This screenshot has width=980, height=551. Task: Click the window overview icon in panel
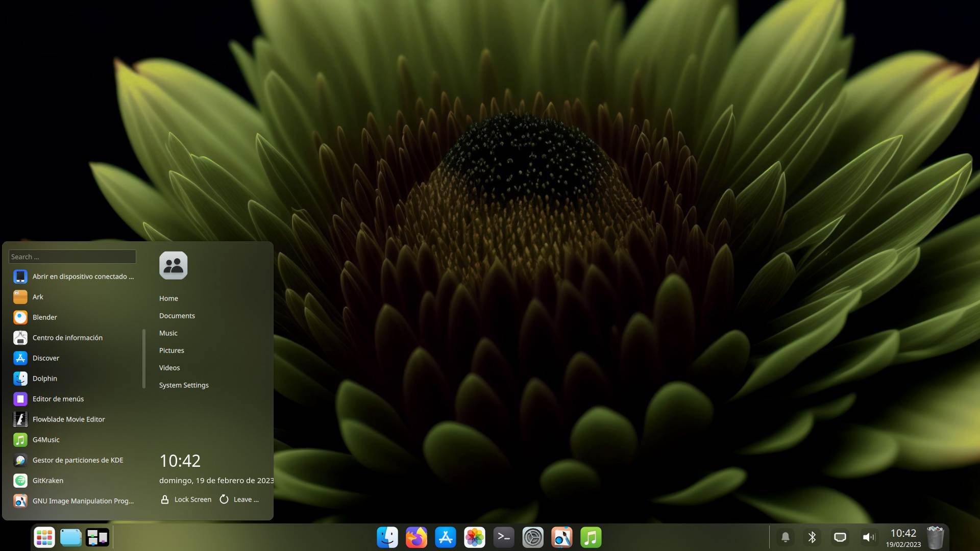[x=97, y=537]
